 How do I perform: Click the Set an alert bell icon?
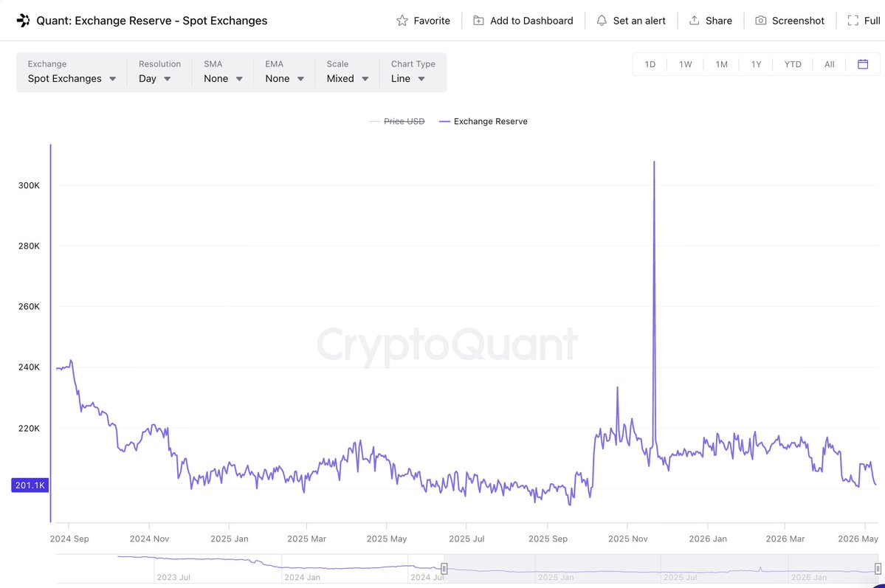602,21
